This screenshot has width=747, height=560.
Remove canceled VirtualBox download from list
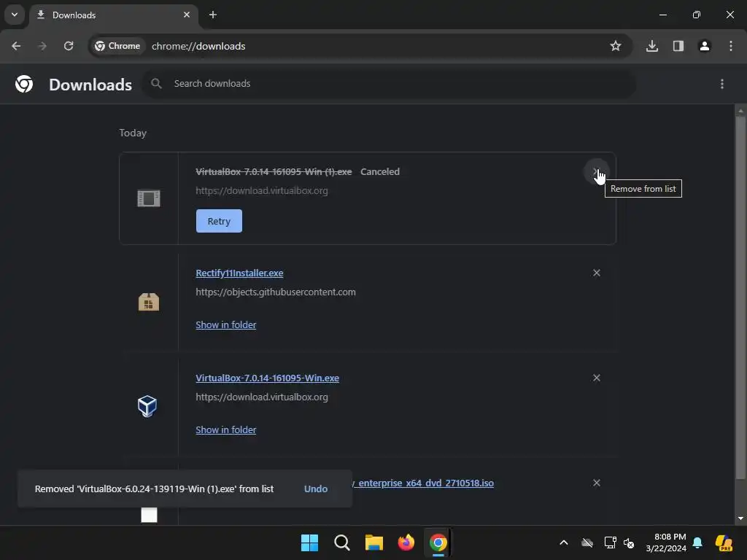[596, 171]
